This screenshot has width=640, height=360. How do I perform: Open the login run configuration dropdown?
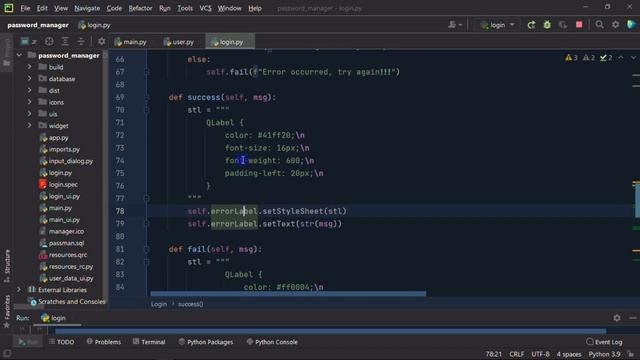pos(498,25)
